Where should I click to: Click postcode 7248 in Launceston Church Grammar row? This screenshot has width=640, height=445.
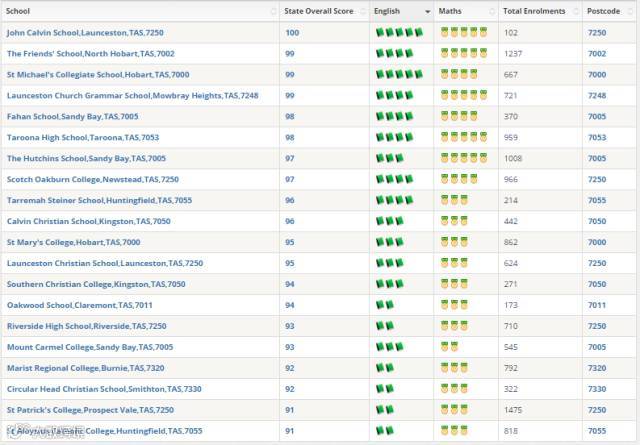point(597,96)
